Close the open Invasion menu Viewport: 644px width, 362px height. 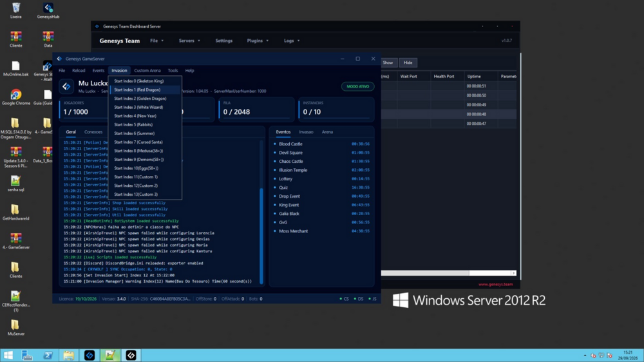click(119, 71)
